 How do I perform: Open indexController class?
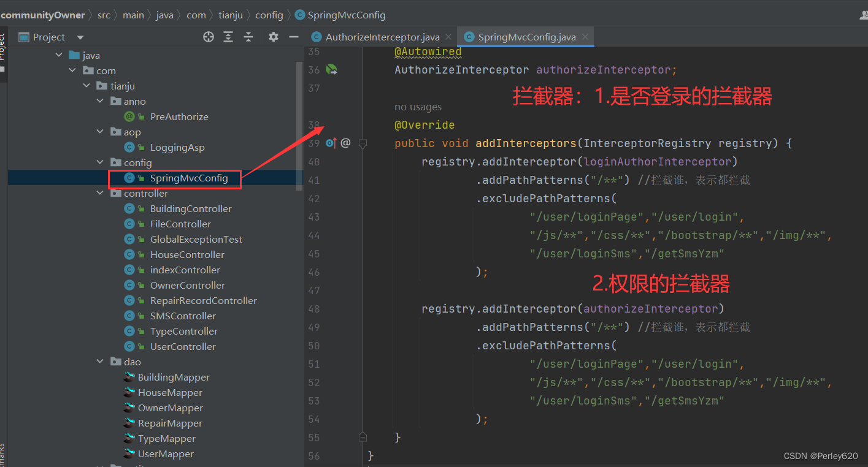point(185,270)
